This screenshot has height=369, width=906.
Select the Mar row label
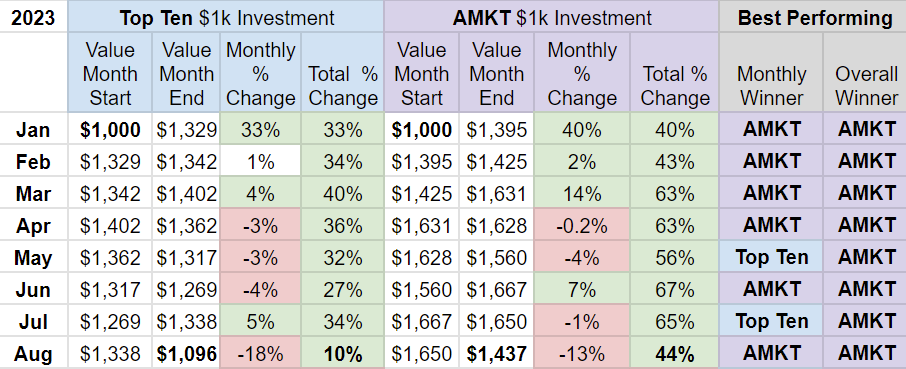(x=34, y=193)
